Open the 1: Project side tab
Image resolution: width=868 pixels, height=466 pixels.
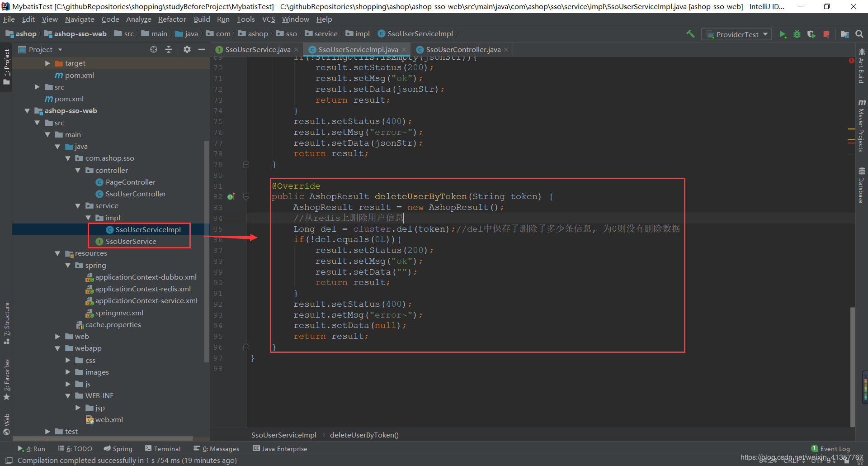tap(6, 68)
